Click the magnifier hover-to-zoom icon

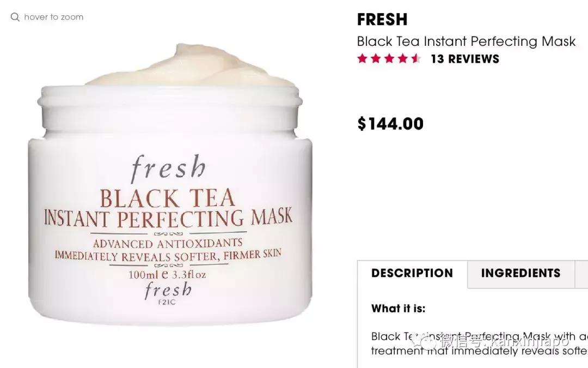15,17
